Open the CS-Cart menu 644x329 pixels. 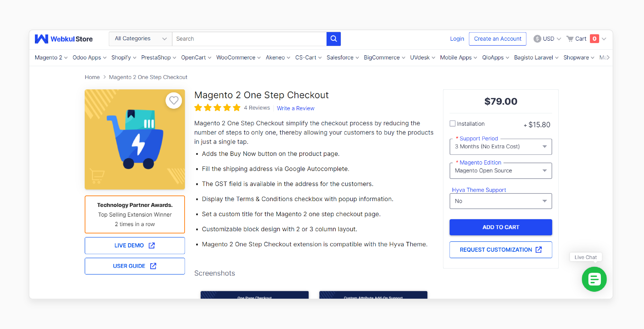tap(308, 57)
